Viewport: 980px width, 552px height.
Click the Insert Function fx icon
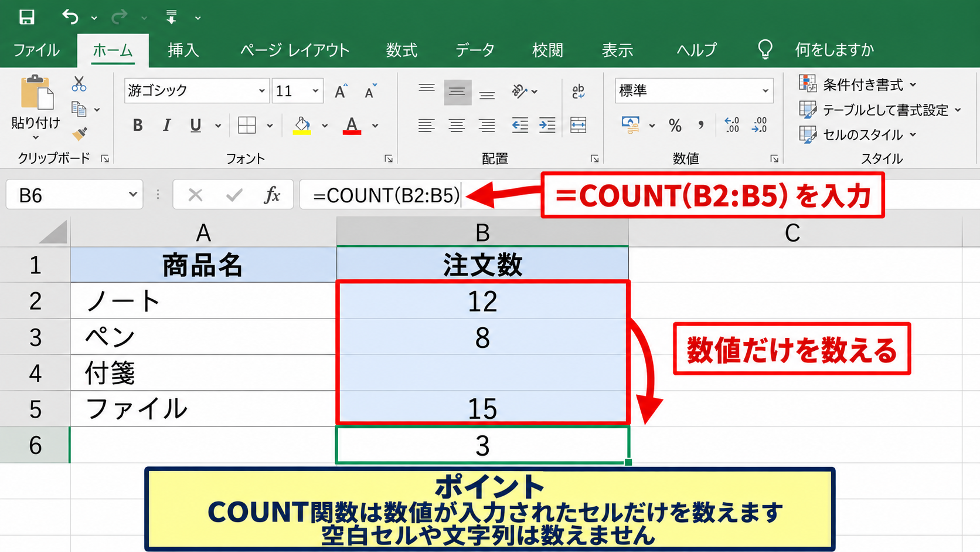point(272,195)
